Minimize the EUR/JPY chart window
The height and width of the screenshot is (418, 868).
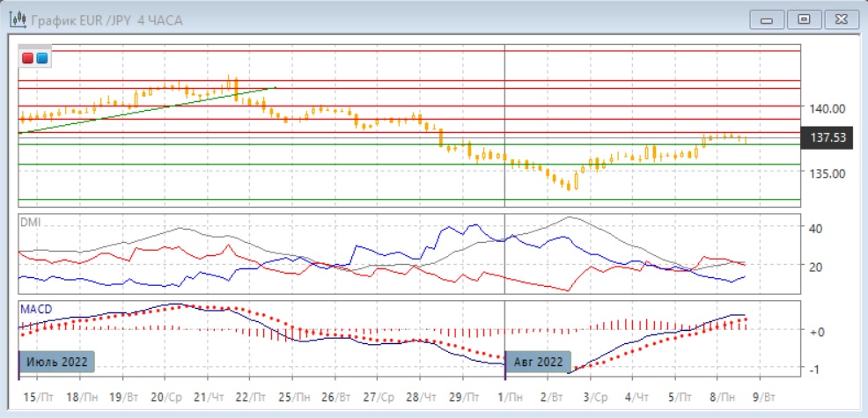click(x=767, y=19)
